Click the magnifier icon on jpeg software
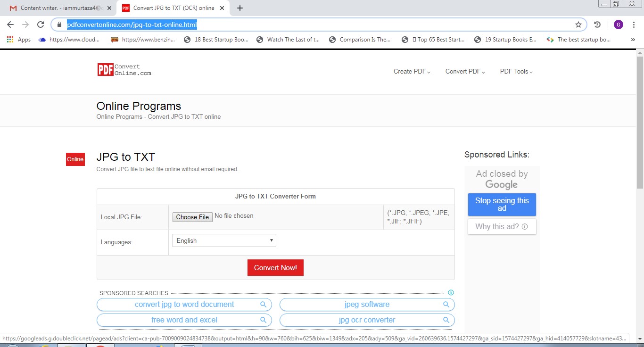Viewport: 644px width, 347px height. tap(446, 305)
